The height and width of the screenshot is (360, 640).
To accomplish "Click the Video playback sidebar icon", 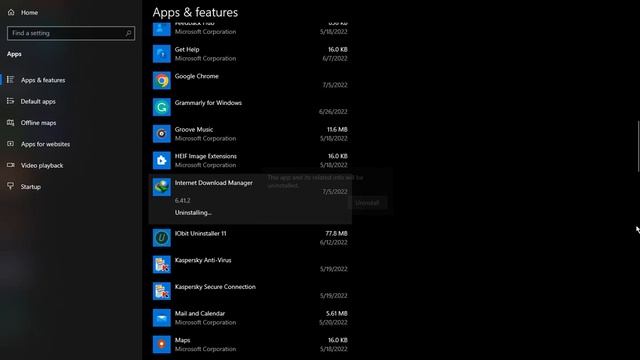I will coord(11,165).
